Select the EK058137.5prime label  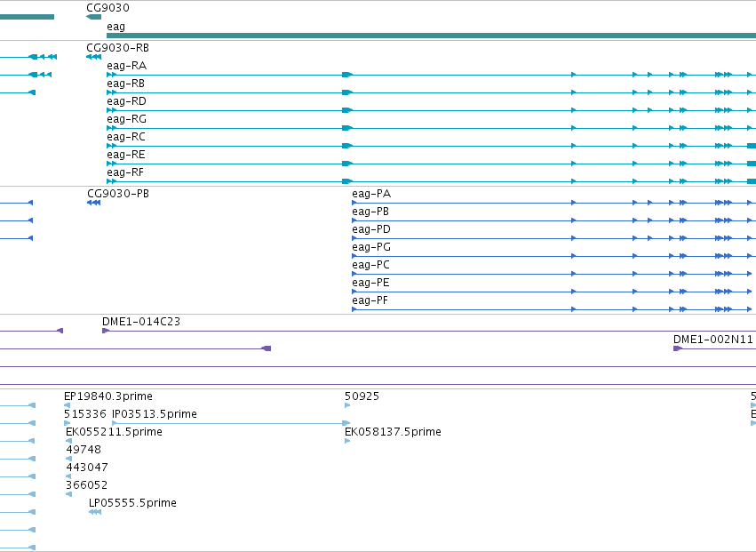click(393, 432)
